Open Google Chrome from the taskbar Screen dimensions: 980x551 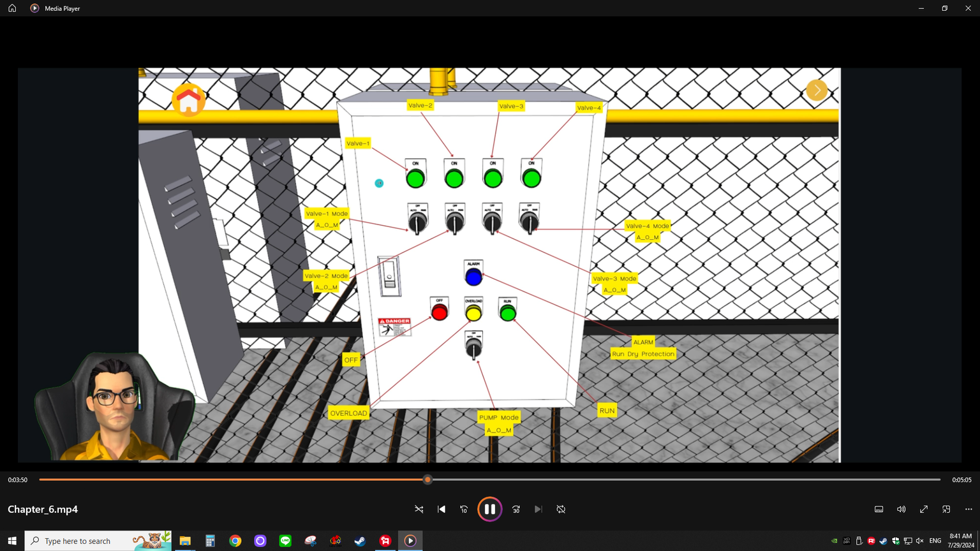(235, 541)
